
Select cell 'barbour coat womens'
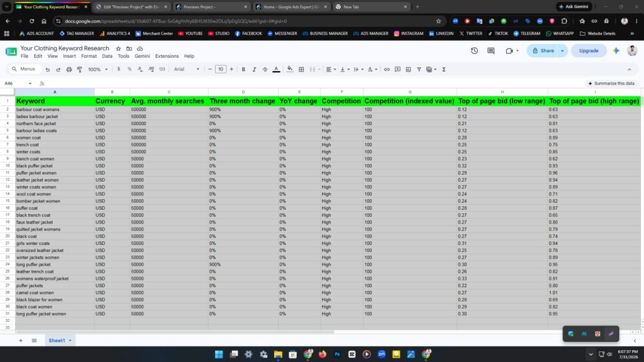coord(55,109)
